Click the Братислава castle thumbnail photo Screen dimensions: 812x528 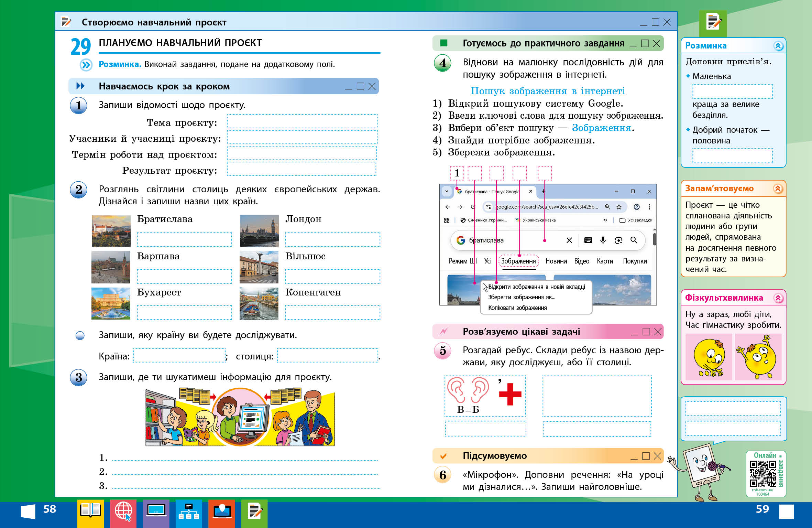coord(111,231)
